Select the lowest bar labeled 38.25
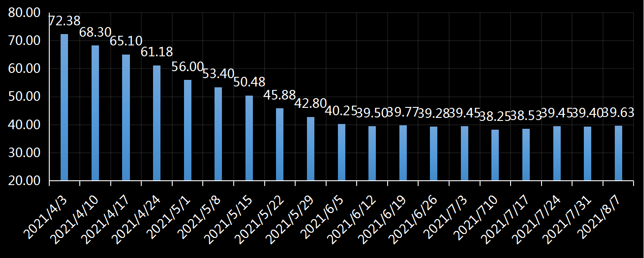Viewport: 644px width, 258px height. pyautogui.click(x=495, y=155)
